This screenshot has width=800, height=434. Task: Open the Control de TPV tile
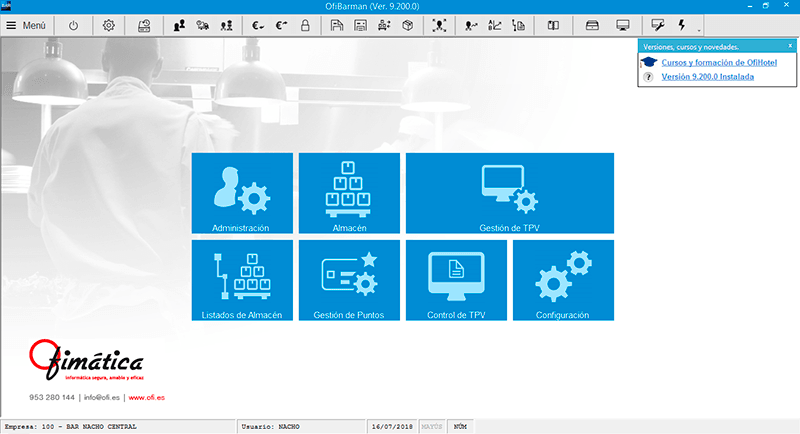pyautogui.click(x=455, y=281)
